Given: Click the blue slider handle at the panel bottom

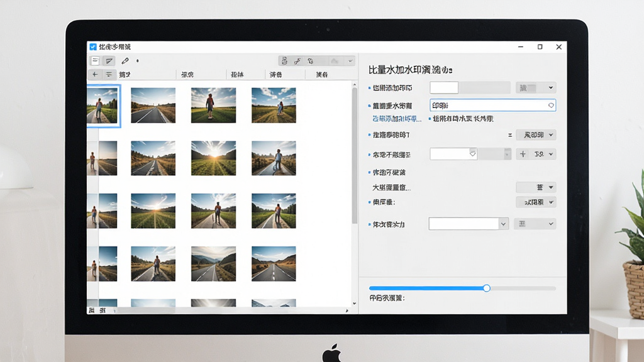Looking at the screenshot, I should tap(486, 288).
